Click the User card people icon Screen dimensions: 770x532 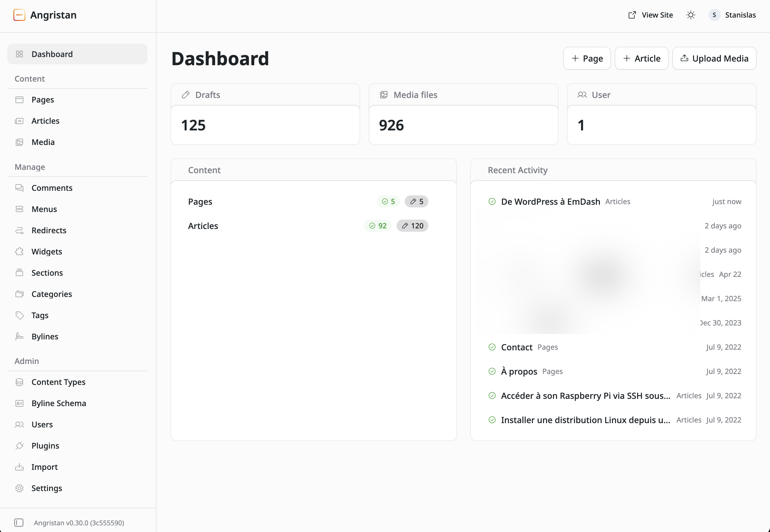click(582, 95)
